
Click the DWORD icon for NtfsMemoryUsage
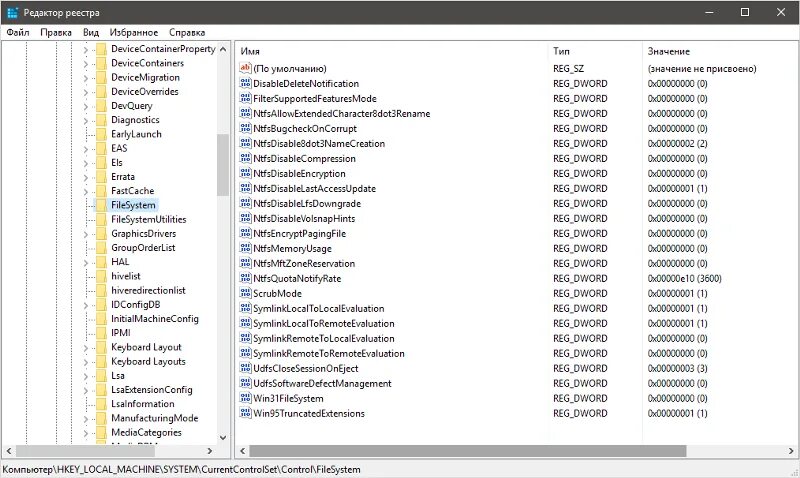pos(245,248)
